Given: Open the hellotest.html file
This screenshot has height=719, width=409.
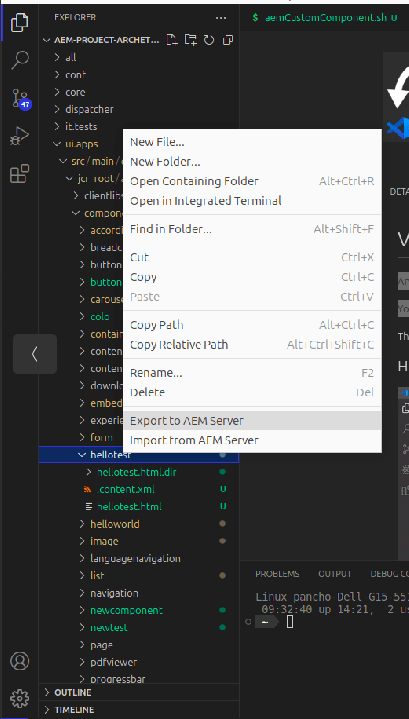Looking at the screenshot, I should tap(129, 507).
